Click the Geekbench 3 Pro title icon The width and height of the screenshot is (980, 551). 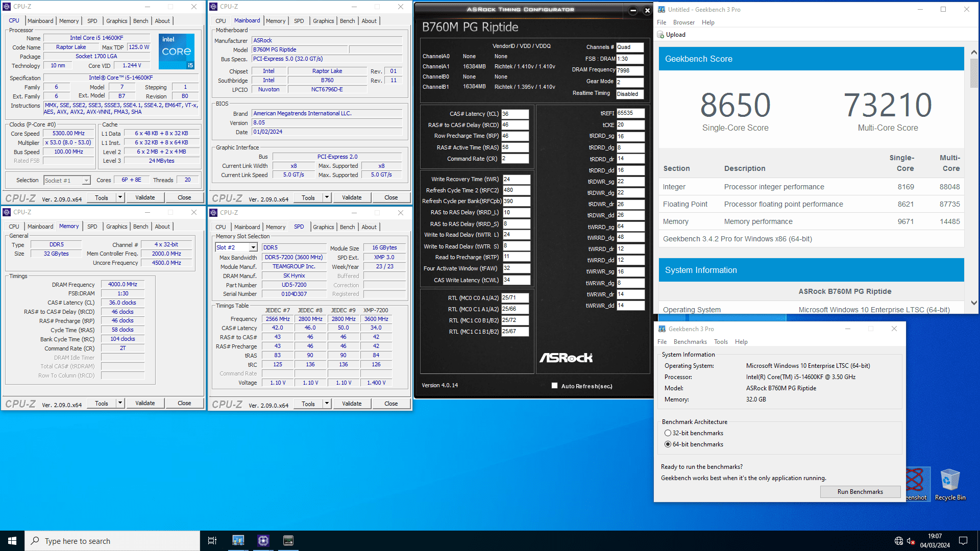[662, 329]
